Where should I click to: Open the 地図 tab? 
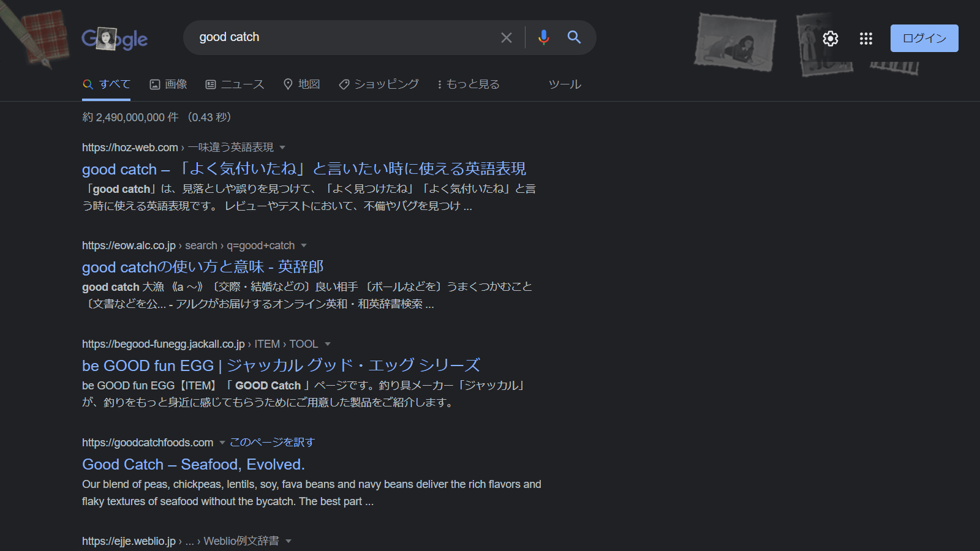pos(301,84)
